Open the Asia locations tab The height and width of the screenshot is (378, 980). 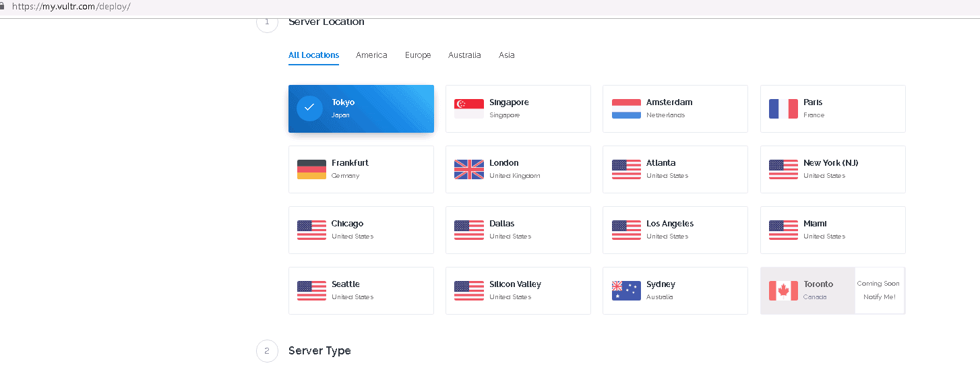pos(507,55)
